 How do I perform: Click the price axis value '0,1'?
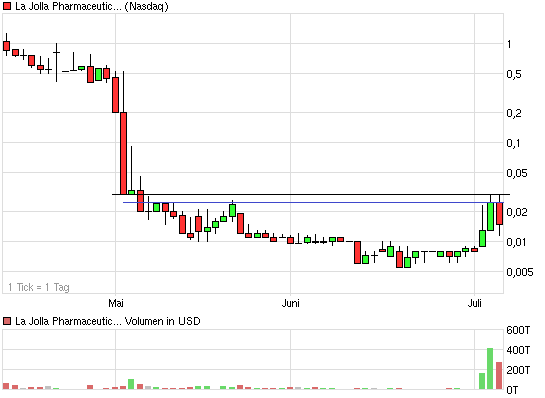tap(513, 143)
